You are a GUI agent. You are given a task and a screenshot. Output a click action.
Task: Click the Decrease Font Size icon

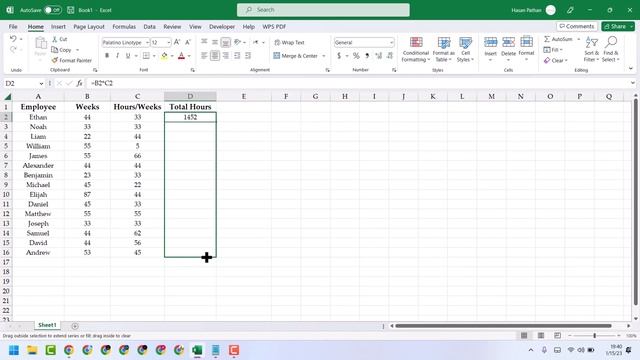pos(188,42)
